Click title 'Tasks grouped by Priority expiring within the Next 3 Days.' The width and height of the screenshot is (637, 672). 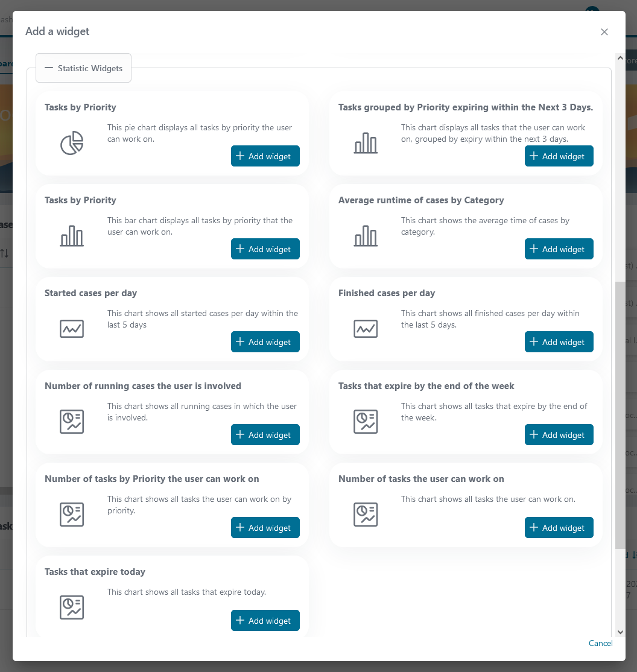[466, 107]
